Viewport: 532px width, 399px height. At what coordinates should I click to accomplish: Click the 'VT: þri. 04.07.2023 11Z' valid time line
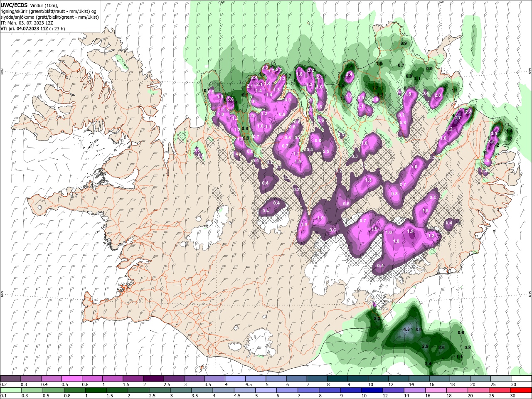coord(24,29)
